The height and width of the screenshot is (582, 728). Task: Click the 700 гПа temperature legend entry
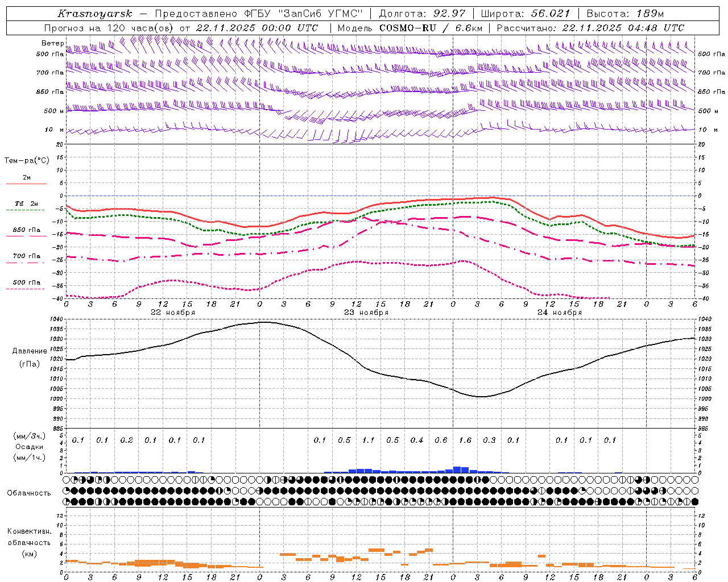tap(27, 256)
